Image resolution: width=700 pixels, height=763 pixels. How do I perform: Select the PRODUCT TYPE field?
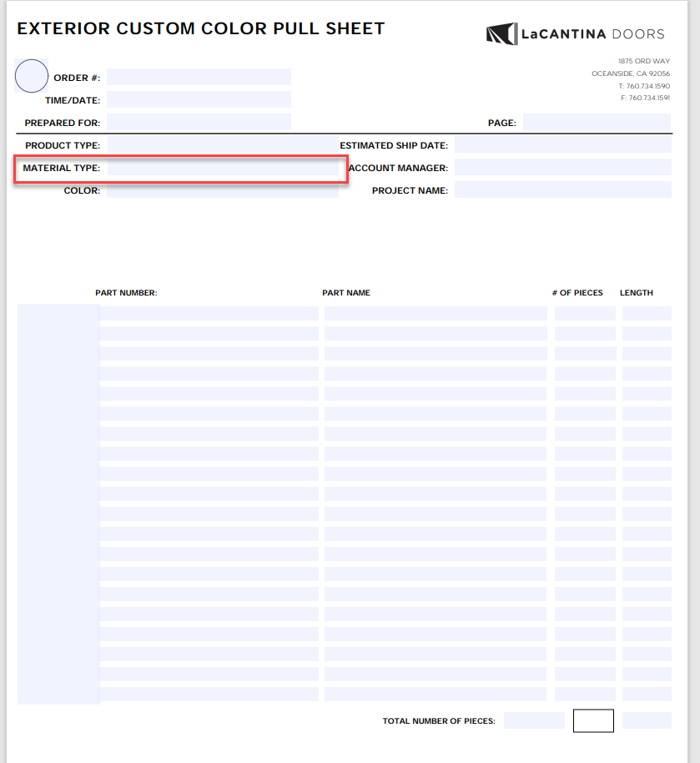pyautogui.click(x=223, y=144)
